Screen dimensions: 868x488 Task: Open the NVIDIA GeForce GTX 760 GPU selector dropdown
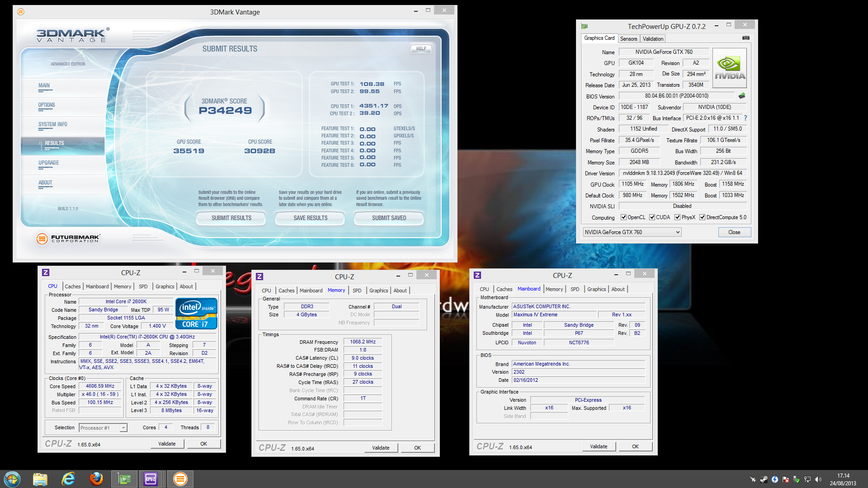point(632,232)
